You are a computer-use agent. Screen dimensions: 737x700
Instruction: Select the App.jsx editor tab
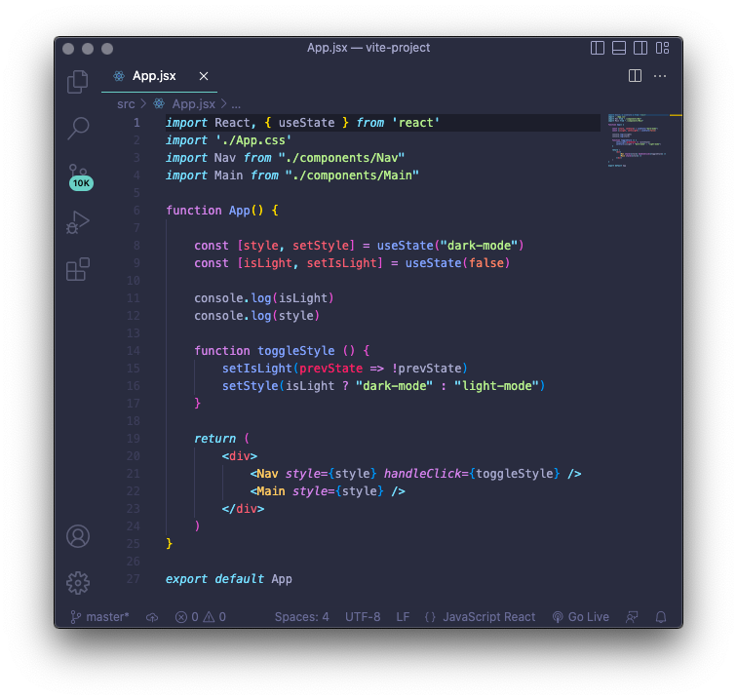159,76
